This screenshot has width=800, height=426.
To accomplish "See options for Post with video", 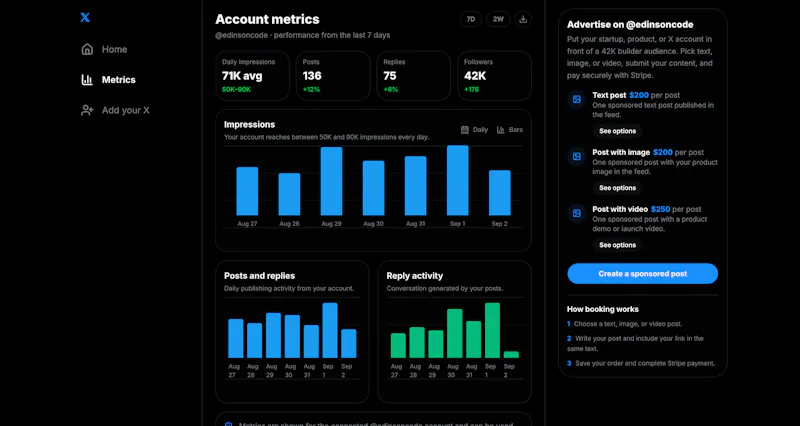I will (x=617, y=245).
